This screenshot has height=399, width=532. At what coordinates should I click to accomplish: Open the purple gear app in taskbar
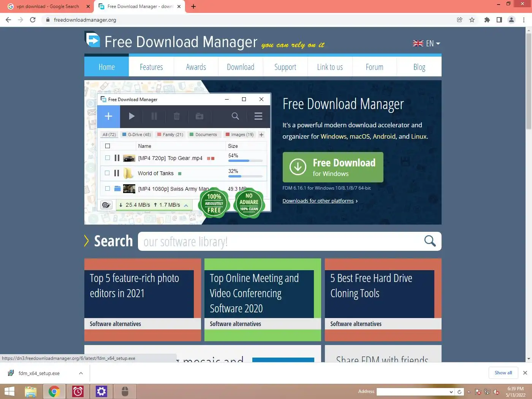point(101,391)
